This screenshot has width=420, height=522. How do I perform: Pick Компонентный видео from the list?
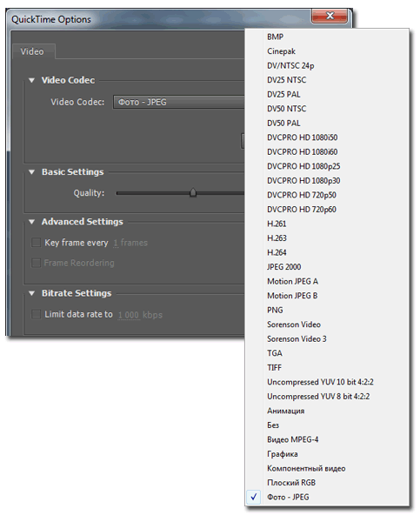pyautogui.click(x=327, y=468)
